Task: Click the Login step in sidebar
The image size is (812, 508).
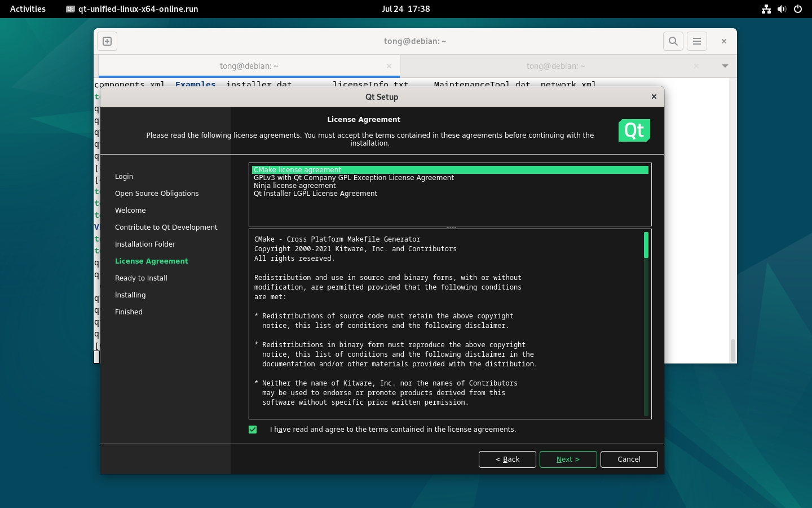Action: click(124, 177)
